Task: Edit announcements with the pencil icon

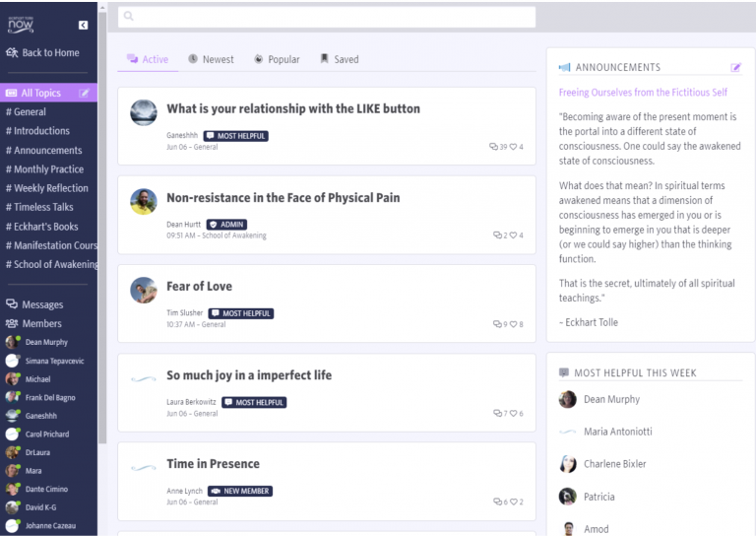Action: pyautogui.click(x=735, y=67)
